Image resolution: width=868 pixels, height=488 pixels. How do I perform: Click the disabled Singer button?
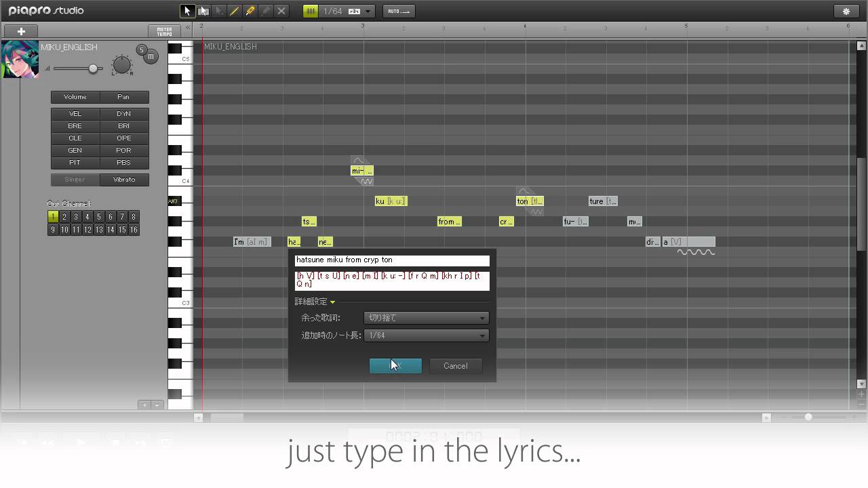pos(75,180)
